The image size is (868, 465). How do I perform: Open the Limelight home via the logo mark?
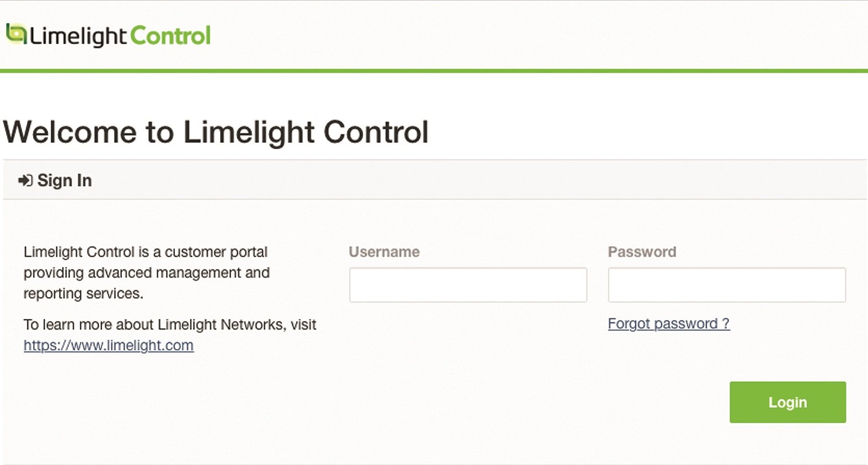tap(15, 33)
